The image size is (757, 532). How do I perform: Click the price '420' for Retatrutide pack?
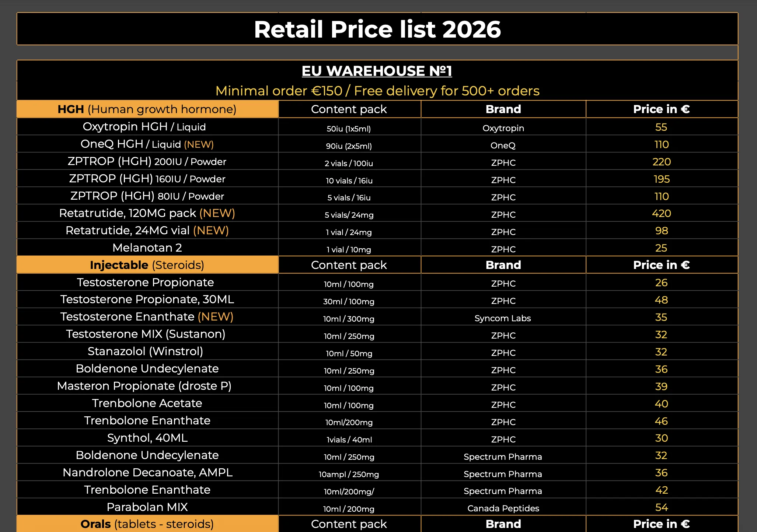[x=661, y=213]
